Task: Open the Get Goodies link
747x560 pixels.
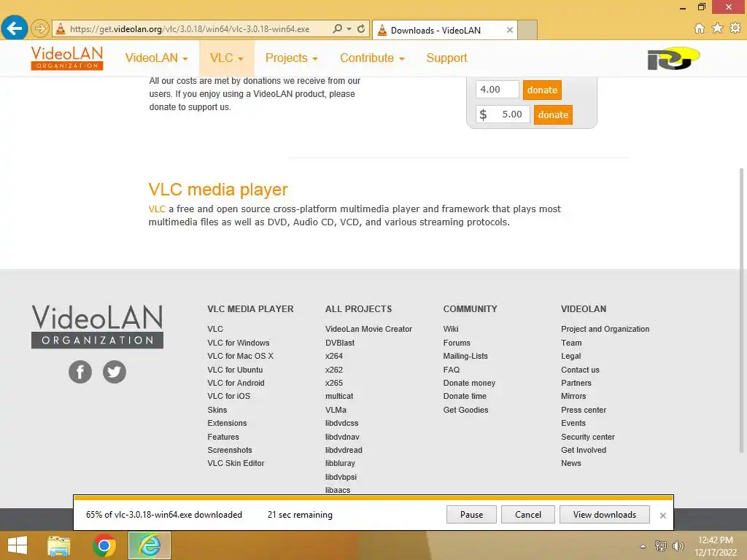Action: point(465,410)
